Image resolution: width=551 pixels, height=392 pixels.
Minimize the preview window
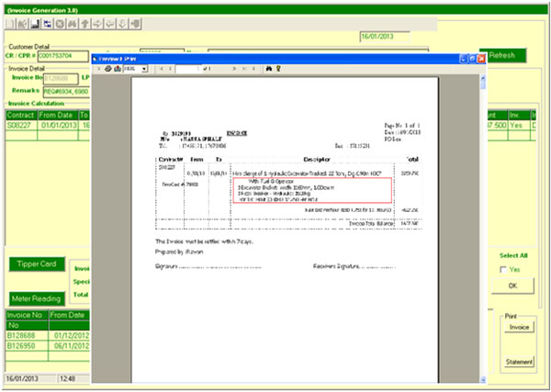click(x=463, y=59)
